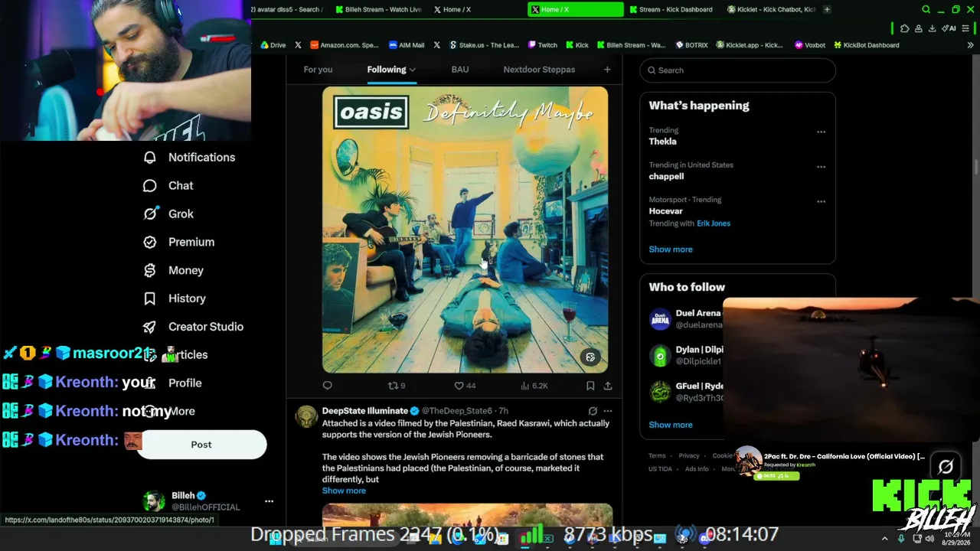Open image edit icon on Oasis photo
980x551 pixels.
[590, 357]
